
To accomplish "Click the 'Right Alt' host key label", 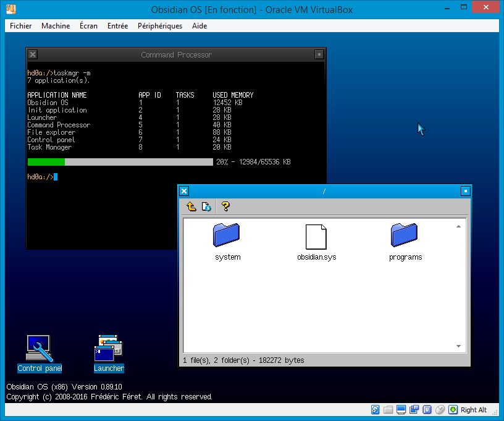I will pyautogui.click(x=474, y=410).
